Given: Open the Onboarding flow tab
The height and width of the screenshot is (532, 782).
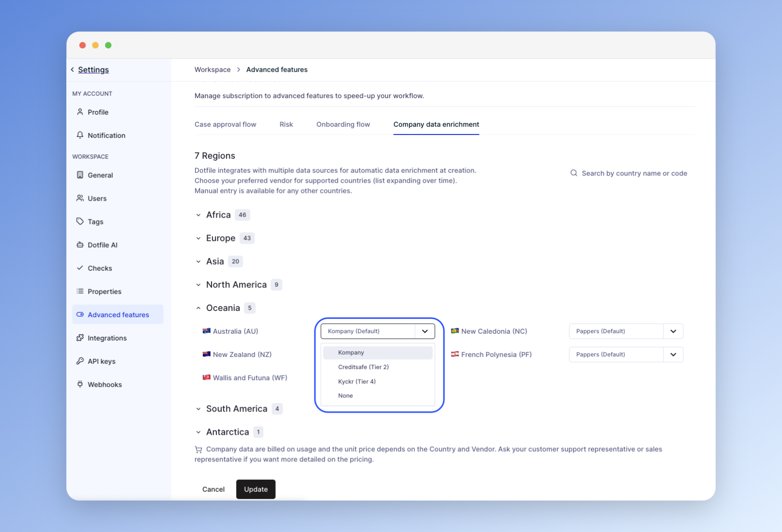Looking at the screenshot, I should [x=343, y=124].
